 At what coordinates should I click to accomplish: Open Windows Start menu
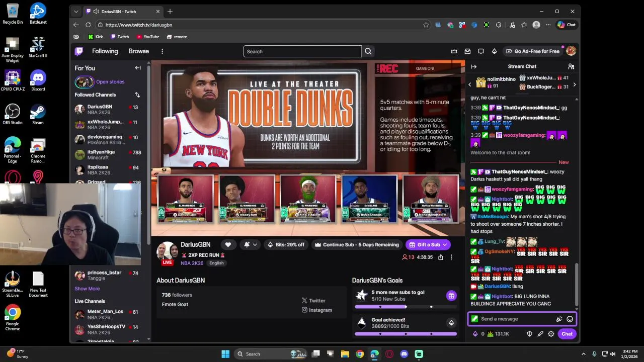click(x=225, y=354)
